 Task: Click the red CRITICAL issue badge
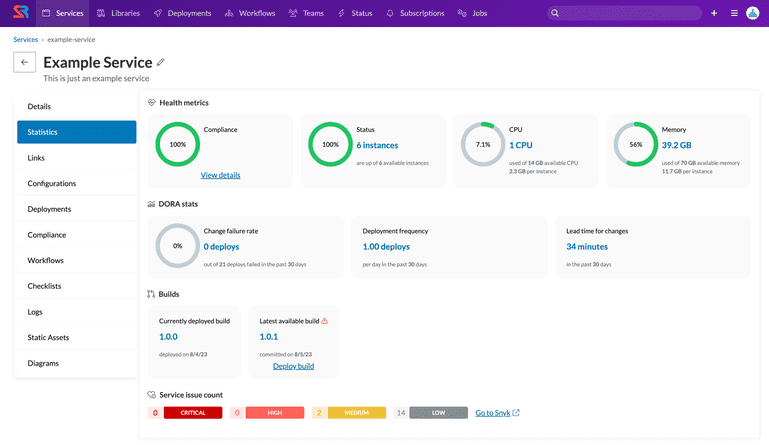(193, 413)
